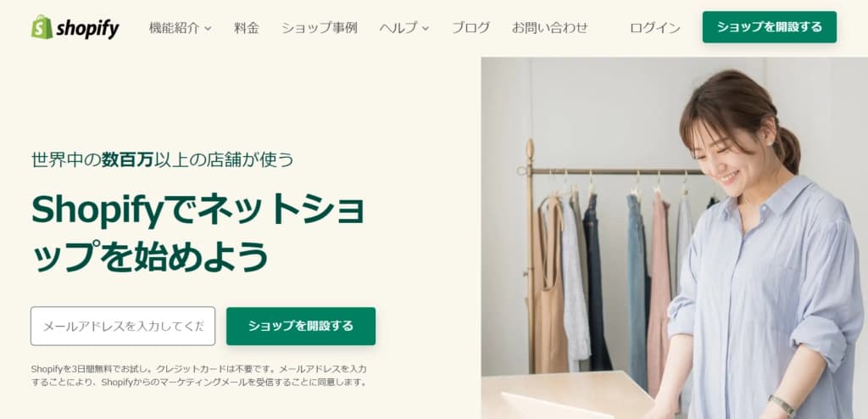Expand the ヘルプ dropdown chevron

426,28
